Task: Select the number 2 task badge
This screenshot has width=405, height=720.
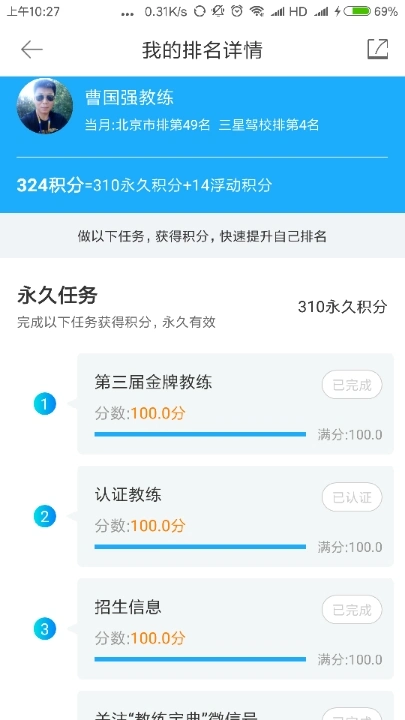Action: [45, 517]
